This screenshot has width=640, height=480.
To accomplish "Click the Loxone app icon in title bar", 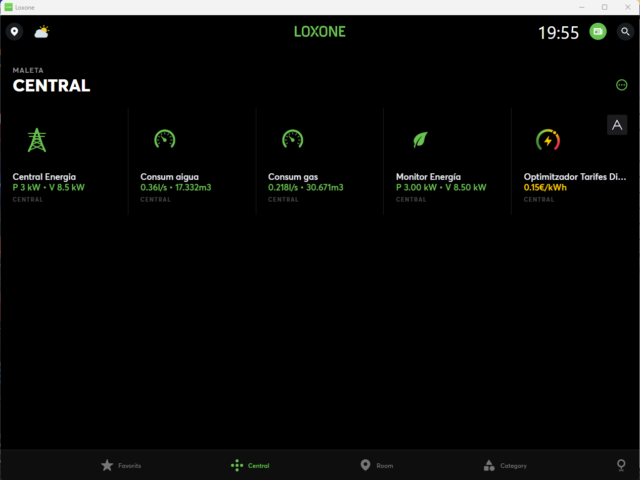I will coord(8,7).
